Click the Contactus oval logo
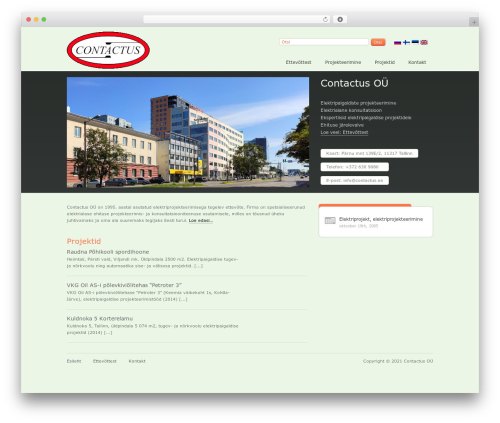Screen dimensions: 500x423 click(x=108, y=50)
